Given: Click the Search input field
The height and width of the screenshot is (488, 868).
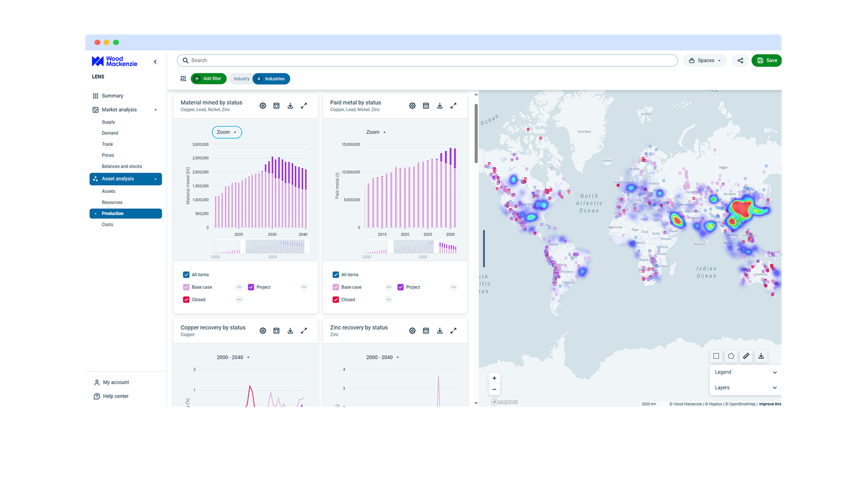Looking at the screenshot, I should tap(427, 61).
